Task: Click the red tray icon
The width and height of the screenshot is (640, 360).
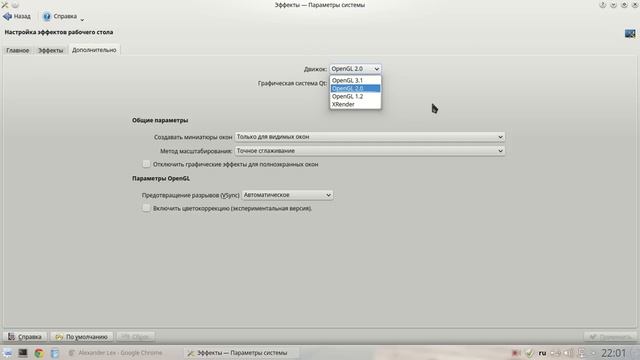Action: coord(516,353)
